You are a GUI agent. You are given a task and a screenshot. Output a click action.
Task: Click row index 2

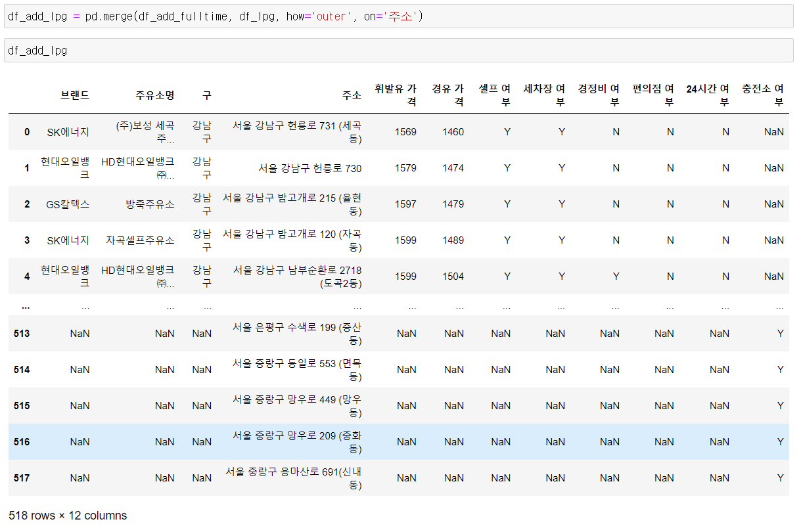[x=27, y=204]
